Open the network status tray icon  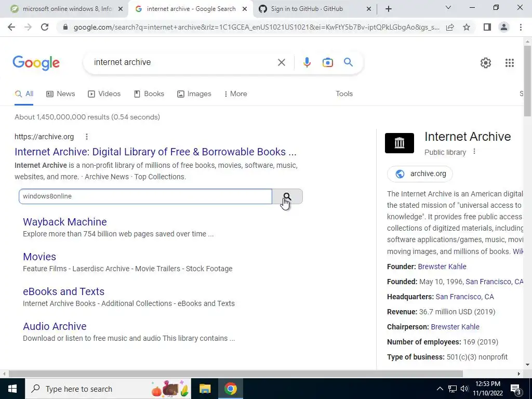tap(453, 389)
